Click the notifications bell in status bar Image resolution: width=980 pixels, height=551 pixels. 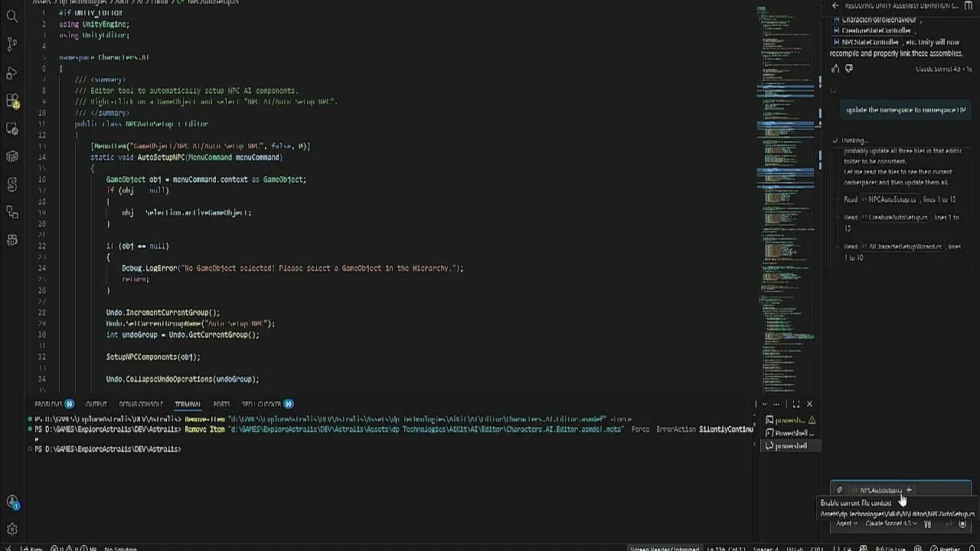tap(972, 548)
